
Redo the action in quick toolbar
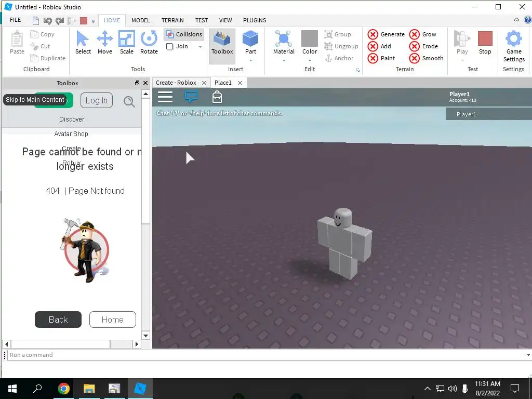[x=60, y=21]
